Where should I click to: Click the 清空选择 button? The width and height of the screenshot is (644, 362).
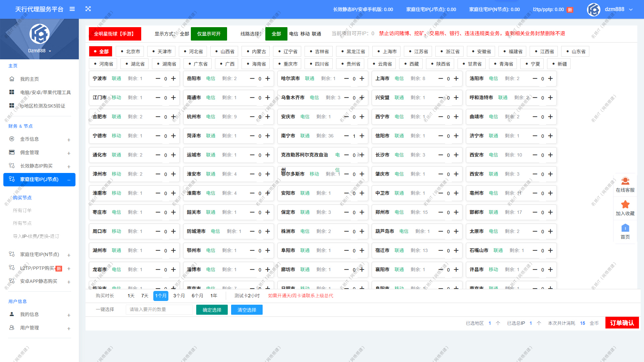pyautogui.click(x=247, y=310)
